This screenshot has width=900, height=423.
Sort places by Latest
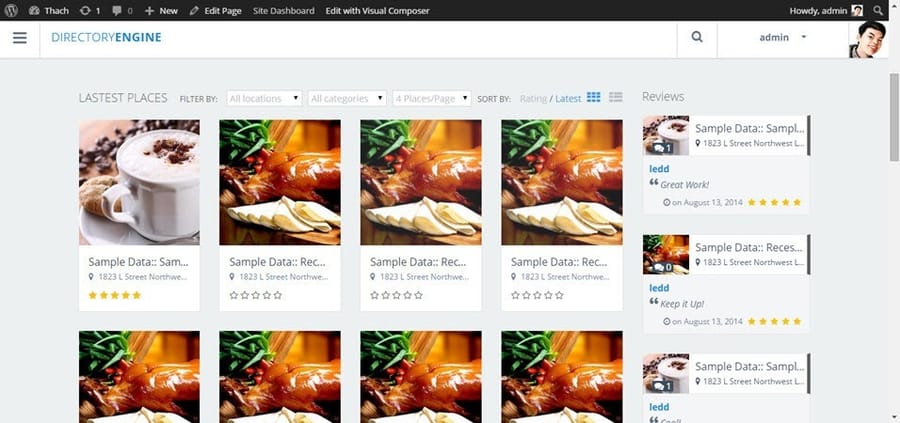click(x=568, y=99)
